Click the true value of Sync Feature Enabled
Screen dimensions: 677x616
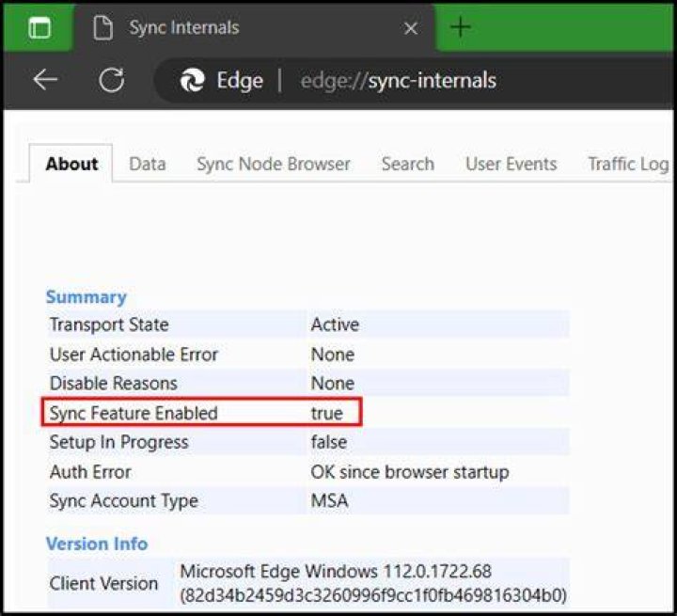[x=327, y=414]
